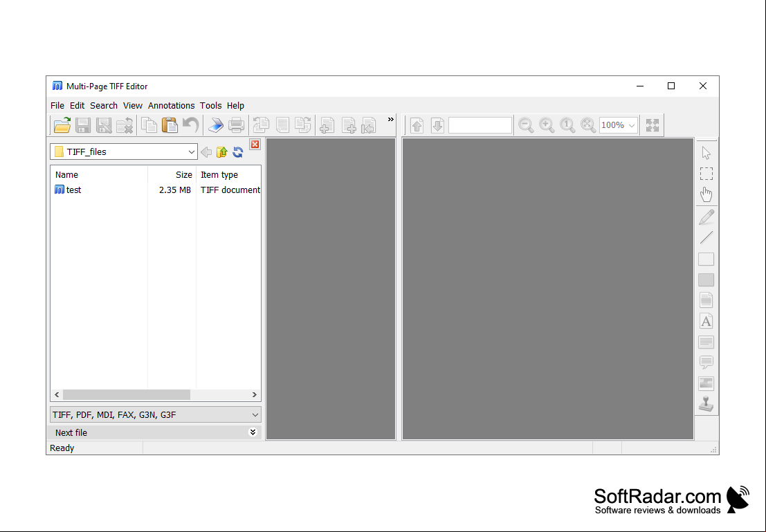The width and height of the screenshot is (766, 532).
Task: Click the actual size 1:1 zoom icon
Action: tap(567, 125)
